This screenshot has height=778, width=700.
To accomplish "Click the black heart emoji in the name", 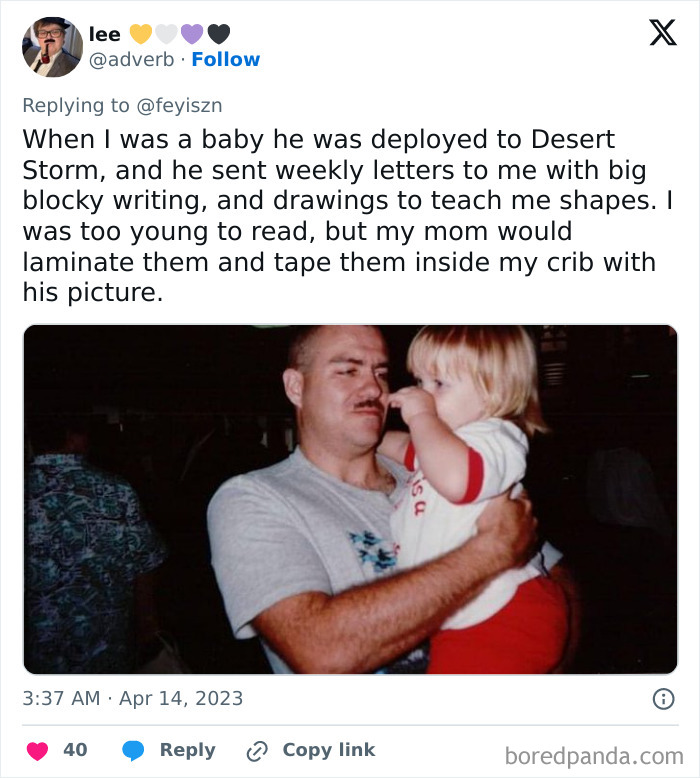I will point(218,34).
